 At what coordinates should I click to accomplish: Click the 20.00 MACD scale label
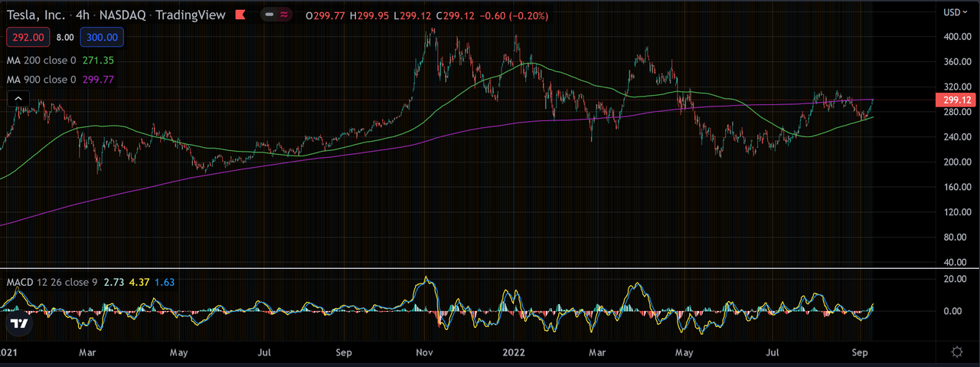click(x=955, y=279)
